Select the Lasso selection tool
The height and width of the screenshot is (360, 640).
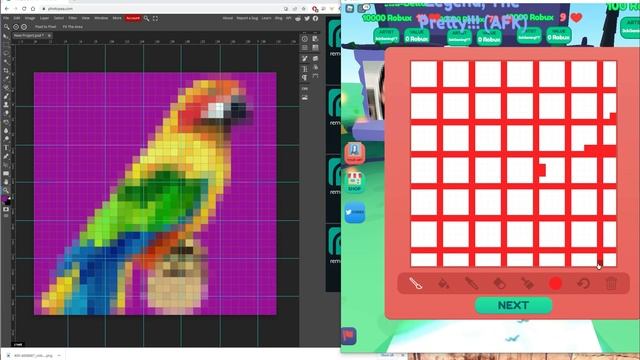[x=6, y=53]
